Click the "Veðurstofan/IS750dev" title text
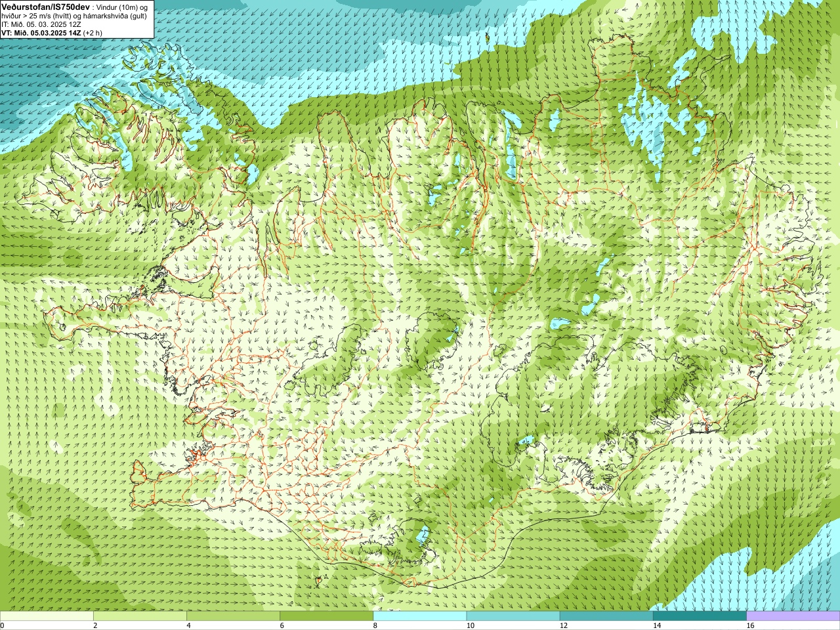840x630 pixels. click(x=46, y=7)
